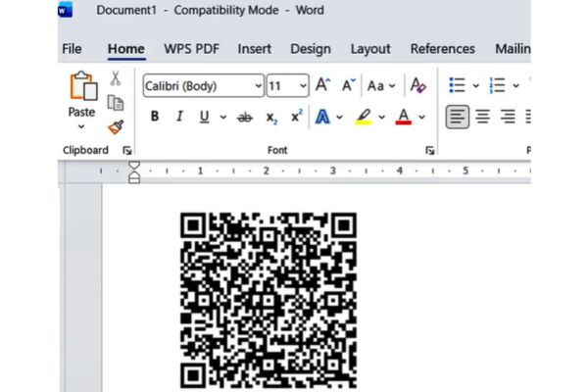588x392 pixels.
Task: Toggle Italic formatting
Action: (x=179, y=117)
